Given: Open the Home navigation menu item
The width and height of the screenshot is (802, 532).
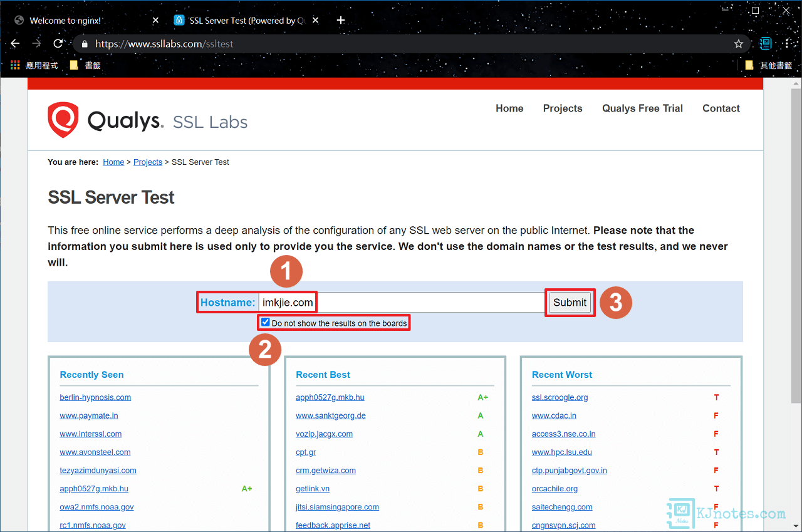Looking at the screenshot, I should (x=509, y=108).
